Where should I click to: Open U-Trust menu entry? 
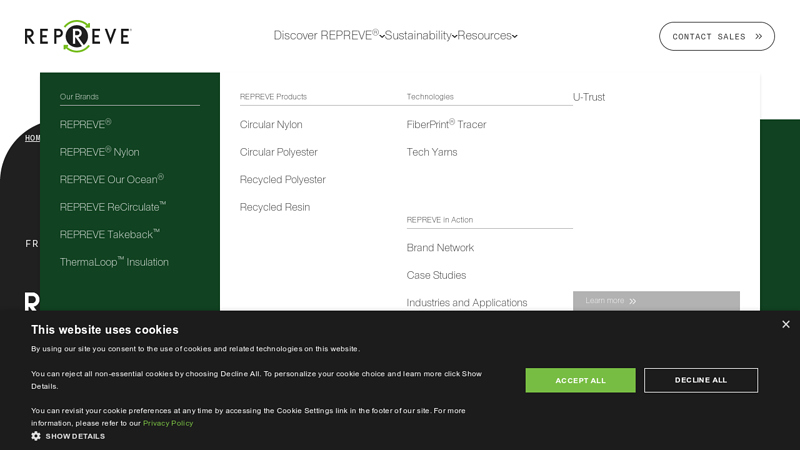pyautogui.click(x=589, y=97)
